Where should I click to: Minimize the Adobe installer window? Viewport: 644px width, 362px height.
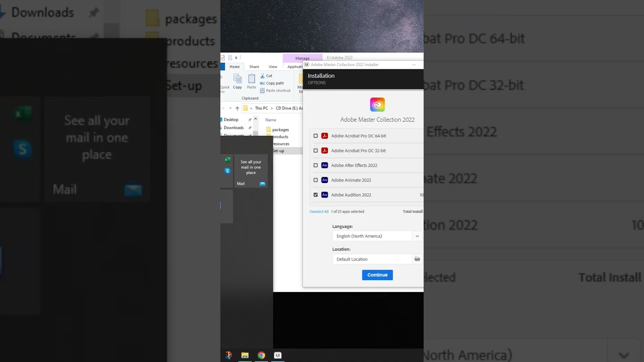tap(414, 65)
